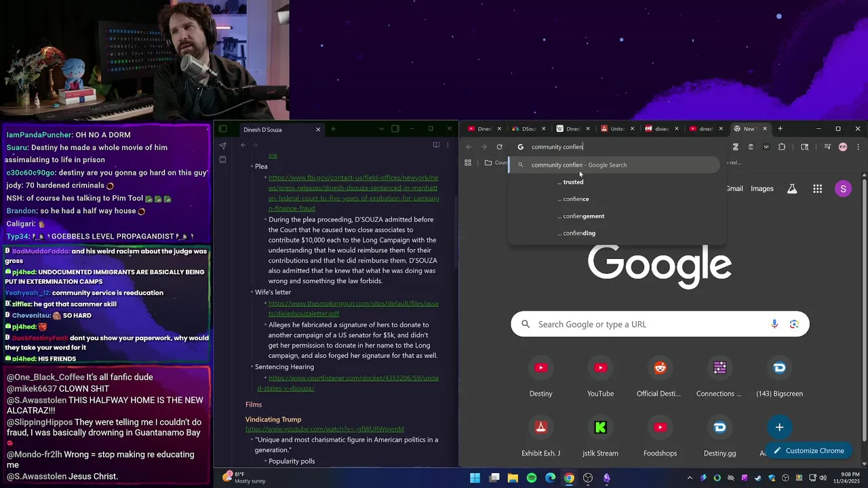Expand the Obsidian tab list dropdown
The height and width of the screenshot is (488, 868).
tap(381, 129)
